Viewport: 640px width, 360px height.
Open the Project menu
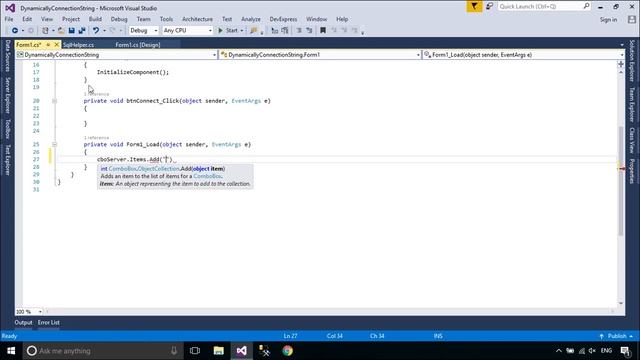71,19
